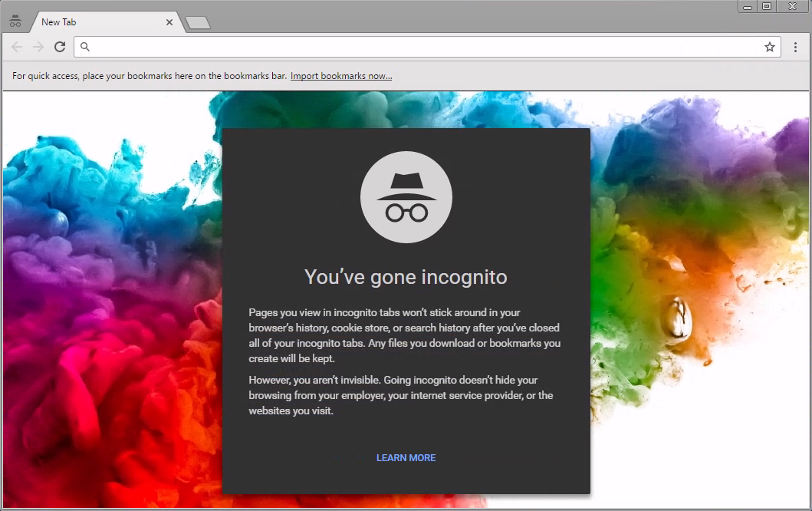Select the New Tab tab
The width and height of the screenshot is (812, 511).
point(92,22)
